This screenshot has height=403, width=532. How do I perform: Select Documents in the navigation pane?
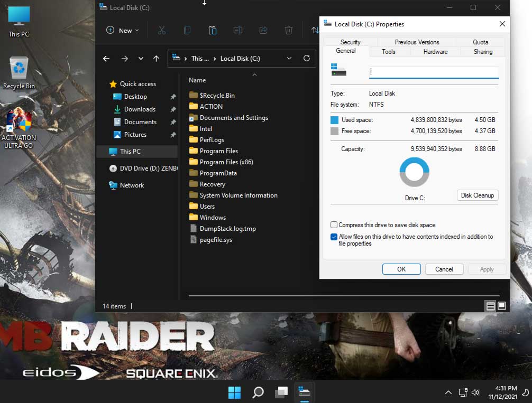(x=140, y=121)
